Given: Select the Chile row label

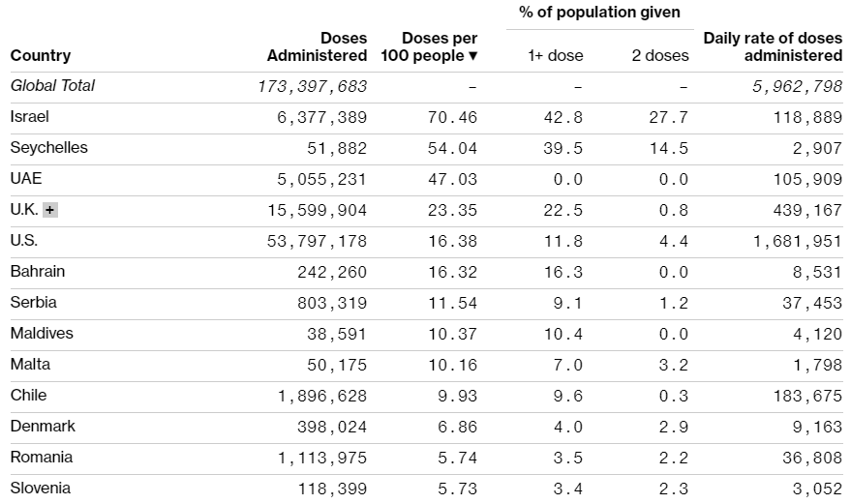Looking at the screenshot, I should (28, 396).
